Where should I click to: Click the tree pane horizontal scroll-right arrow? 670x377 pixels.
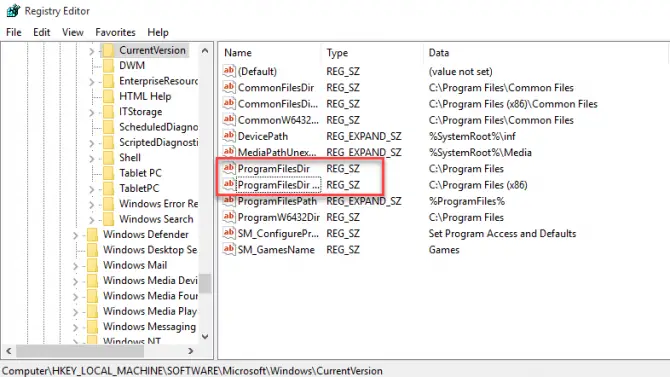[x=191, y=351]
